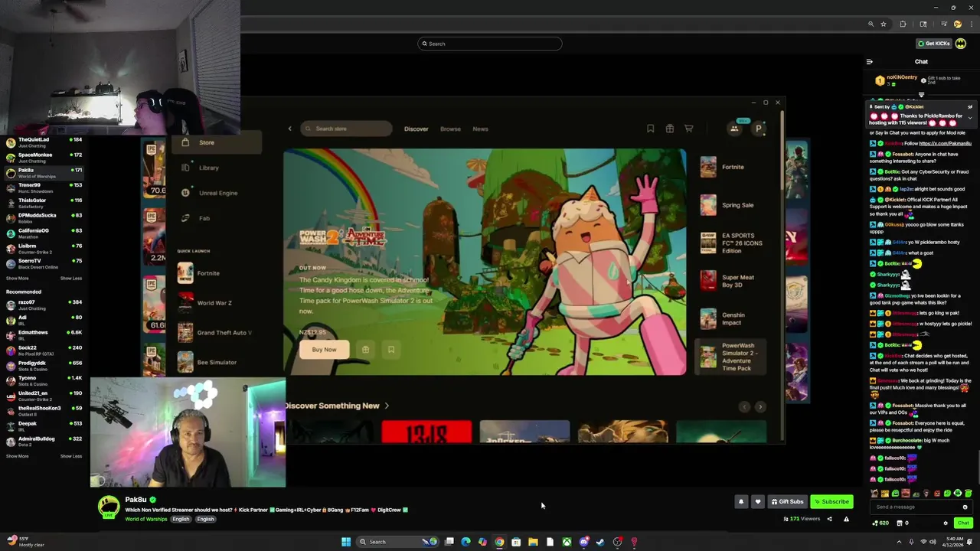
Task: Open Trener99 Hunt: Showdown channel
Action: tap(43, 188)
